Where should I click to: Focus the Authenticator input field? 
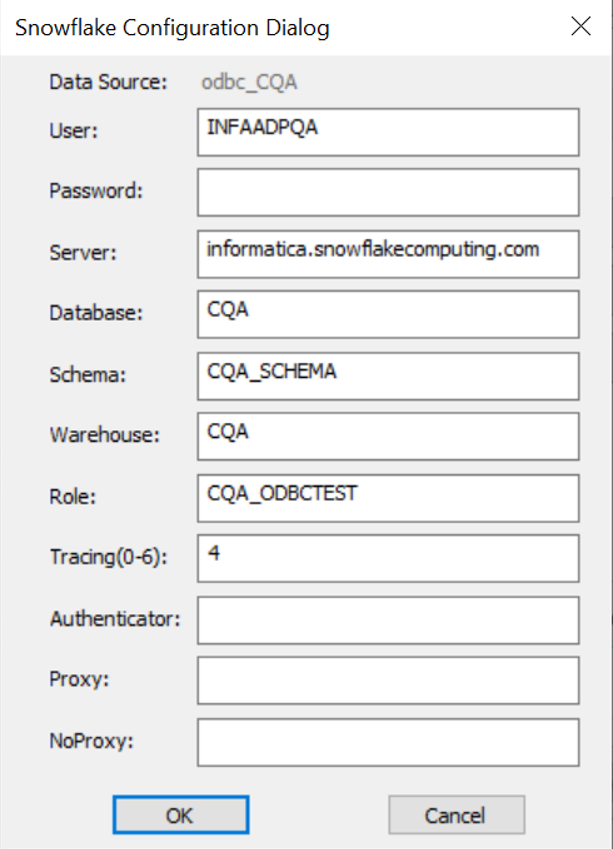click(x=388, y=621)
